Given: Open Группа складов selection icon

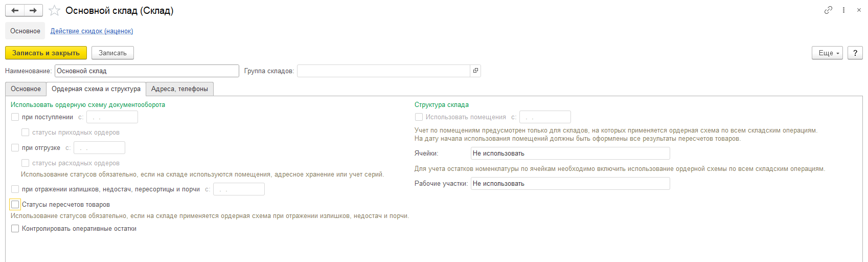Looking at the screenshot, I should pos(475,71).
